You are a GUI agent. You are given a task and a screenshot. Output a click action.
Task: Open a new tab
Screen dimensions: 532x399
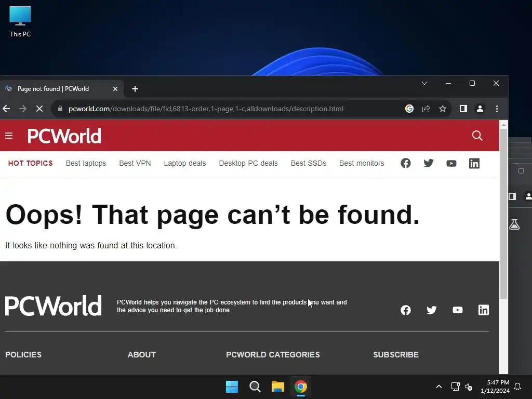tap(135, 89)
